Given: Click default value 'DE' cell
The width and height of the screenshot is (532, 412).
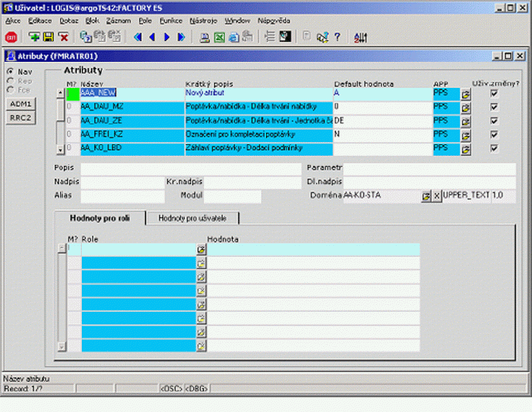Looking at the screenshot, I should coord(383,122).
